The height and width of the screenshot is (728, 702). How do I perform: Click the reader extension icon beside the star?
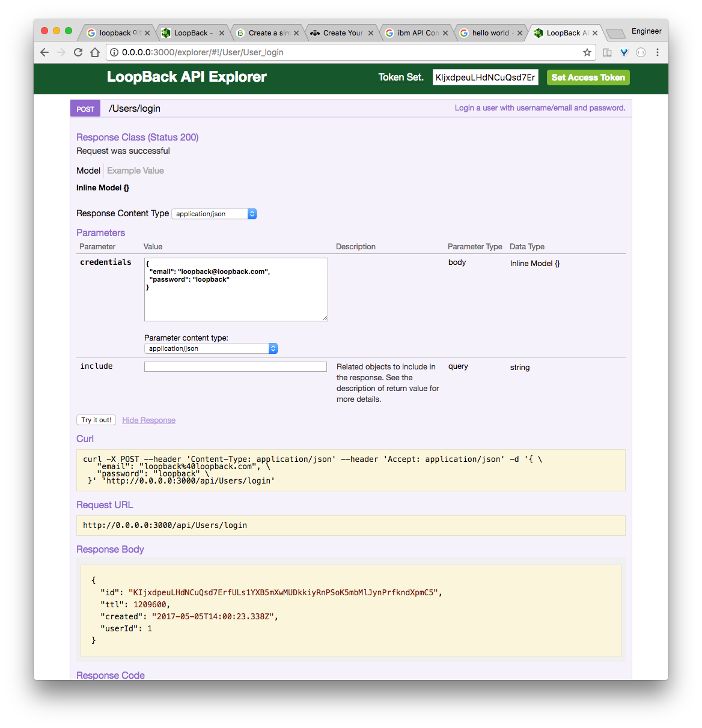[x=607, y=52]
